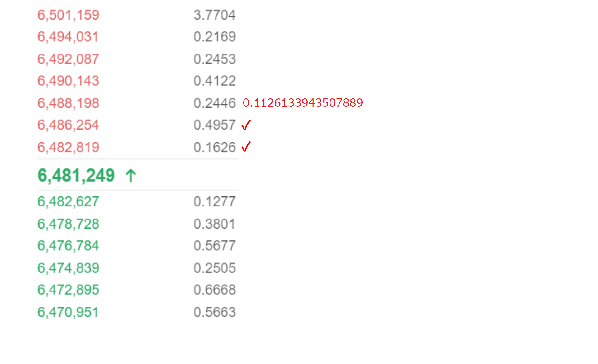Click the red annotation 0.1126133943507889

(303, 103)
